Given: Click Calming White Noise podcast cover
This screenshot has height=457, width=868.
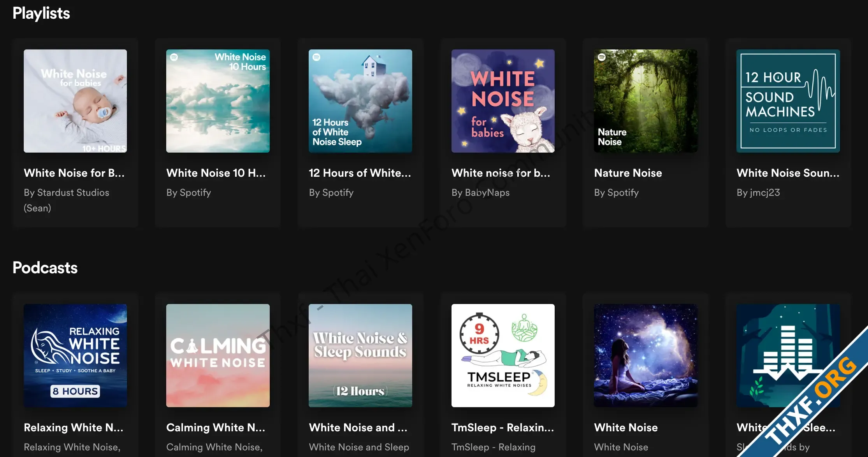Looking at the screenshot, I should coord(218,355).
